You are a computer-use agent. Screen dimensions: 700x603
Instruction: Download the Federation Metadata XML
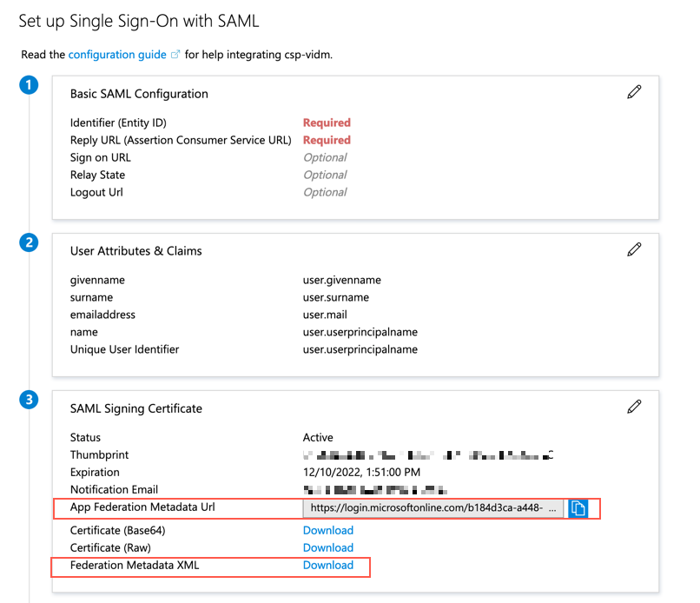tap(327, 565)
